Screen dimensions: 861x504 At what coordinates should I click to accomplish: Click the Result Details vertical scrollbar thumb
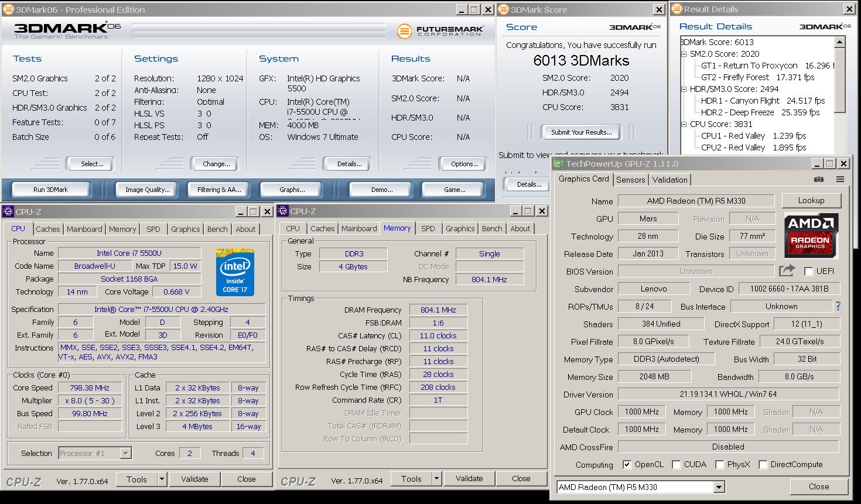tap(840, 80)
